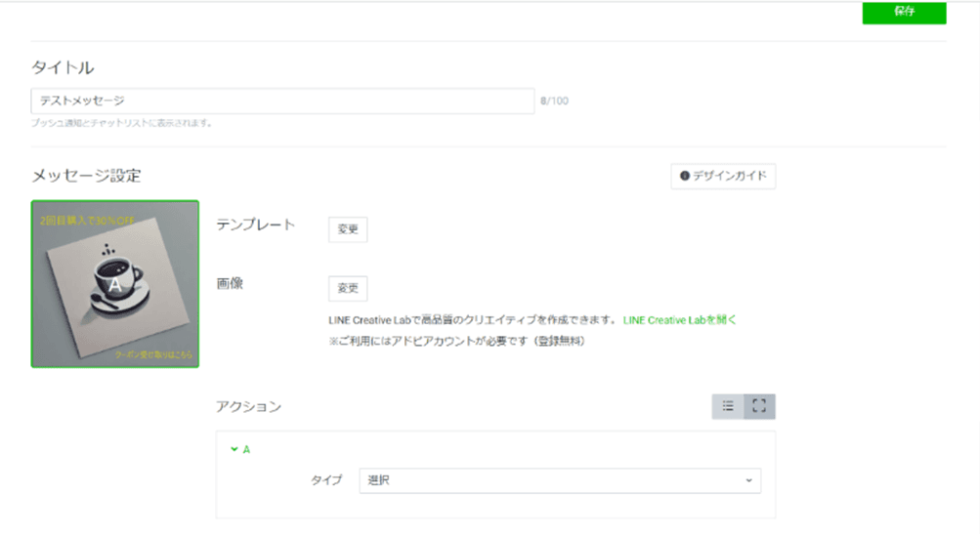This screenshot has width=980, height=534.
Task: Open the デザインガイド design guide
Action: 723,176
